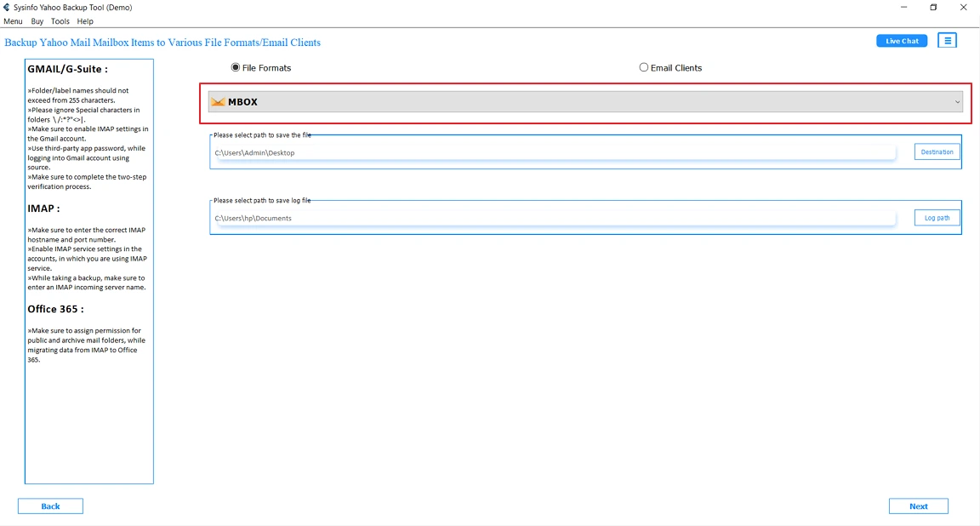Close the Sysinfo Yahoo Backup Tool
The width and height of the screenshot is (980, 526).
(x=963, y=8)
